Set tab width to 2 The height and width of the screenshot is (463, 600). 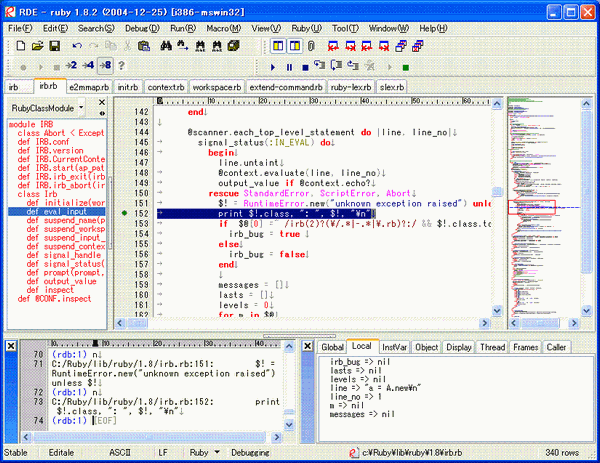click(x=71, y=65)
